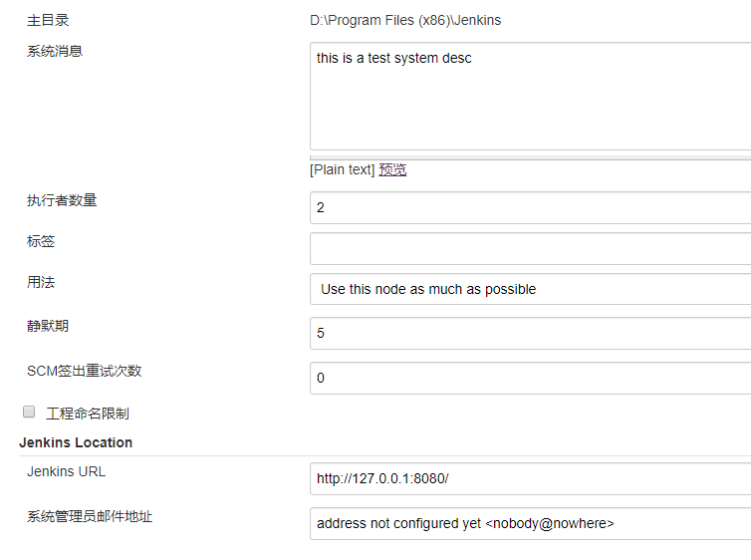Screen dimensions: 751x560
Task: Click the SCM签出重试次数 label text
Action: click(85, 371)
